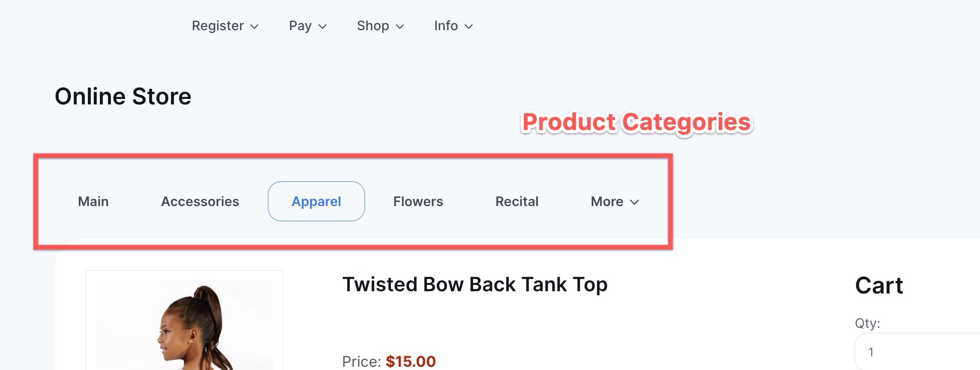Click the Qty input field
This screenshot has width=980, height=370.
pos(916,352)
